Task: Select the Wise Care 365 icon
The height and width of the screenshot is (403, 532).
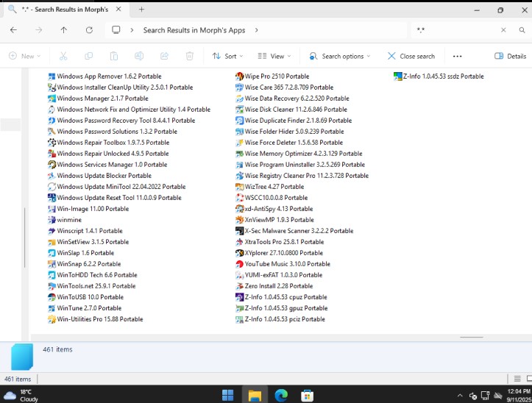Action: point(240,88)
